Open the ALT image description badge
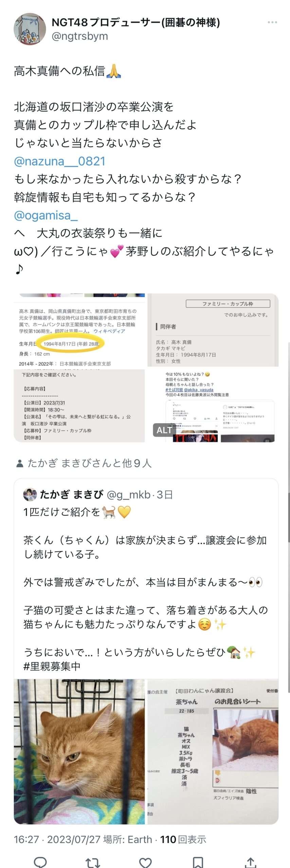The width and height of the screenshot is (290, 868). [164, 430]
